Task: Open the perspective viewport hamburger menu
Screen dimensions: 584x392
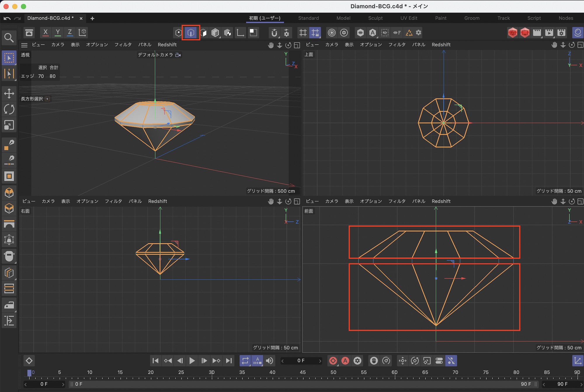Action: 24,45
